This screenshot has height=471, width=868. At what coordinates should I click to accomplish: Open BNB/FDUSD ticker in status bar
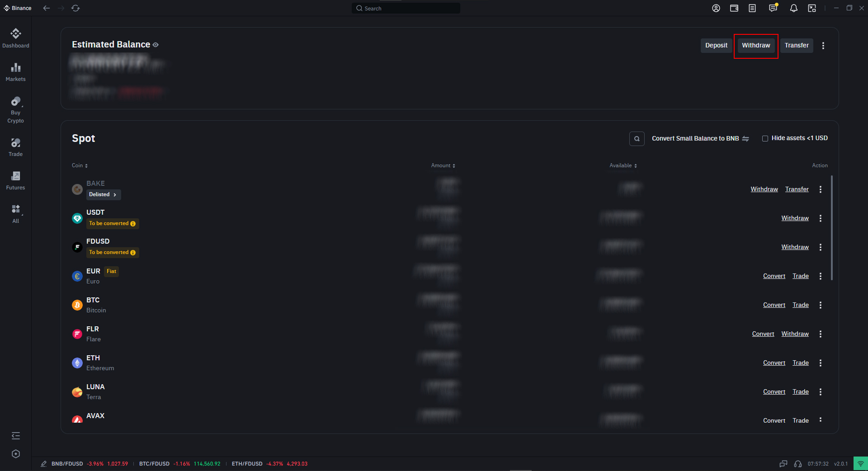point(90,464)
